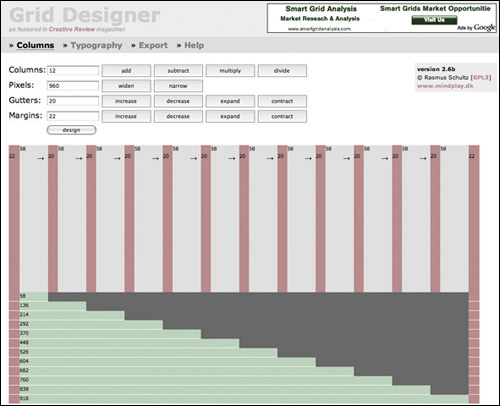Click the 214 width row

click(72, 315)
